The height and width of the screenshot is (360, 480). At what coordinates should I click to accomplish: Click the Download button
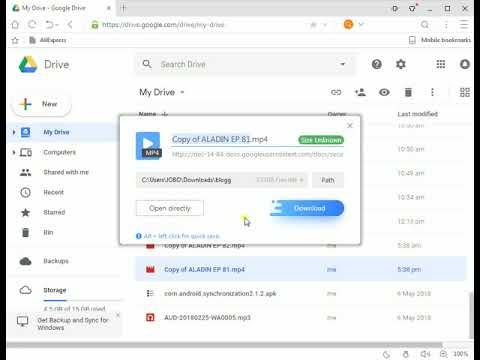(x=307, y=208)
